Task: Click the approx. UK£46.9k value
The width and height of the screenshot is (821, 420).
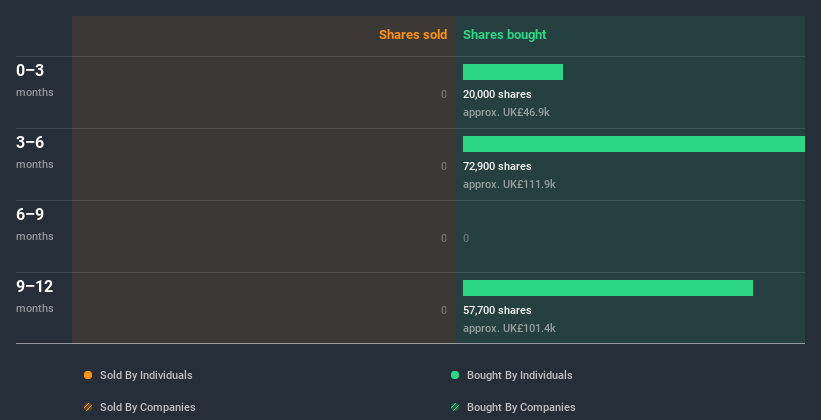Action: (506, 112)
